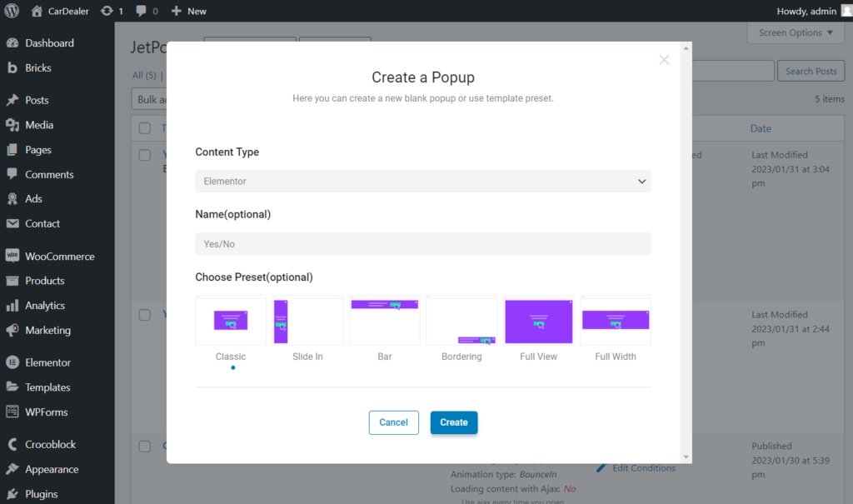
Task: Click the Name(optional) input field
Action: pyautogui.click(x=422, y=244)
